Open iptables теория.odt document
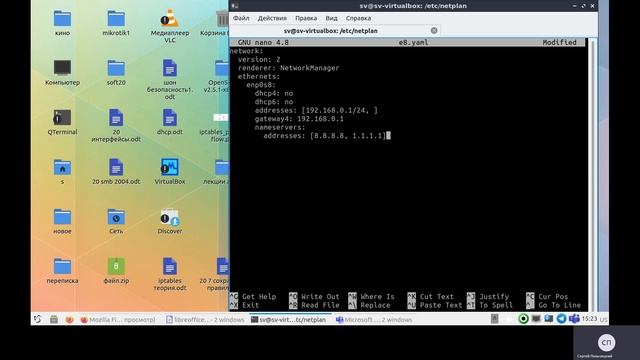The height and width of the screenshot is (360, 640). click(170, 266)
